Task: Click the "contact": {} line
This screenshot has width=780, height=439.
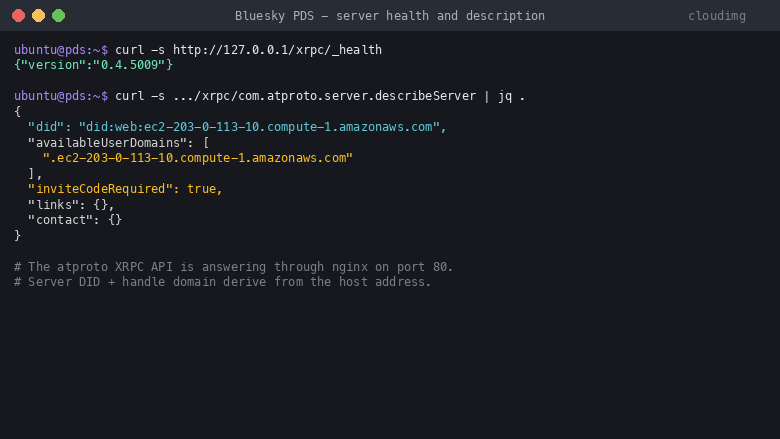Action: tap(75, 220)
